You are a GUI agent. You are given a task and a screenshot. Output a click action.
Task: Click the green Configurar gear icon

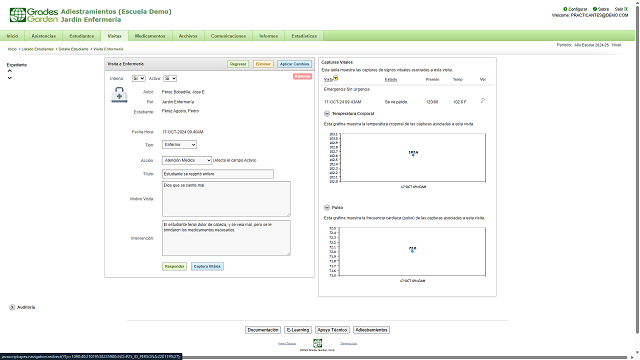(565, 9)
